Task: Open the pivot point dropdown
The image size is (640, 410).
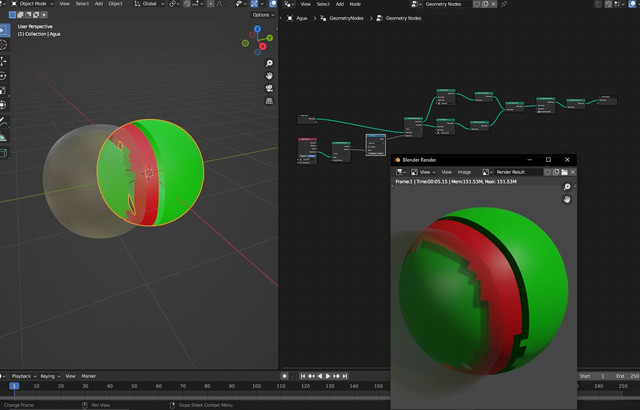Action: [175, 4]
